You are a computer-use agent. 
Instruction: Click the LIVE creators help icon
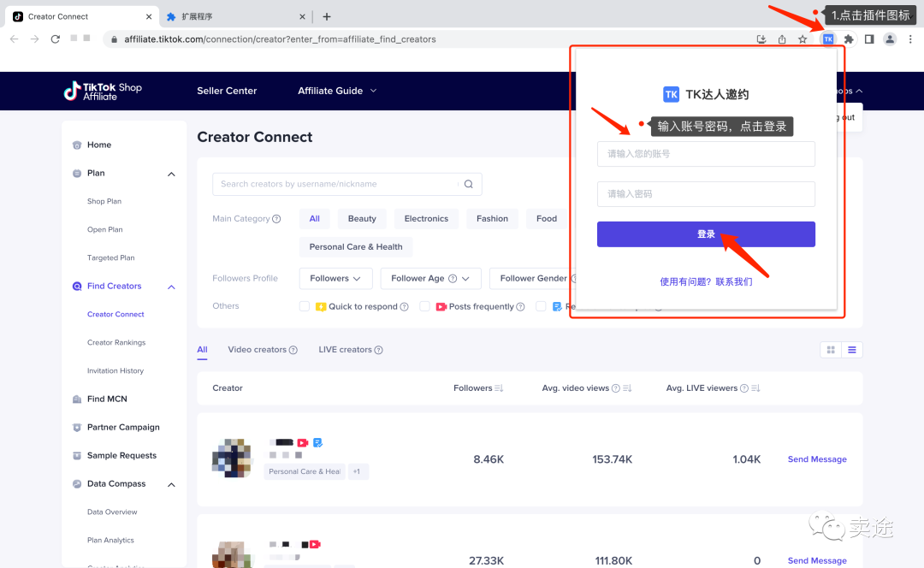click(378, 350)
